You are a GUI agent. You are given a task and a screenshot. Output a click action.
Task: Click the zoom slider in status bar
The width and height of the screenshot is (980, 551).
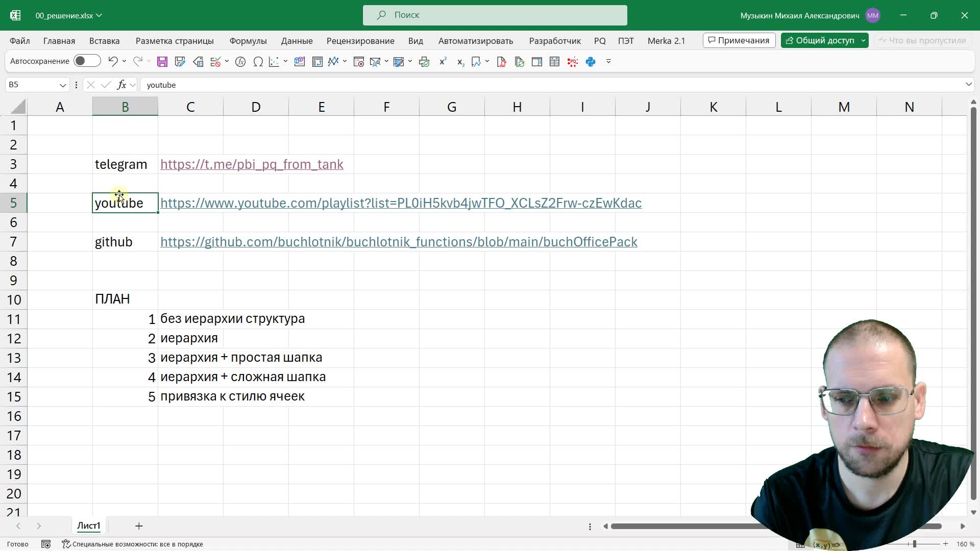[x=914, y=544]
